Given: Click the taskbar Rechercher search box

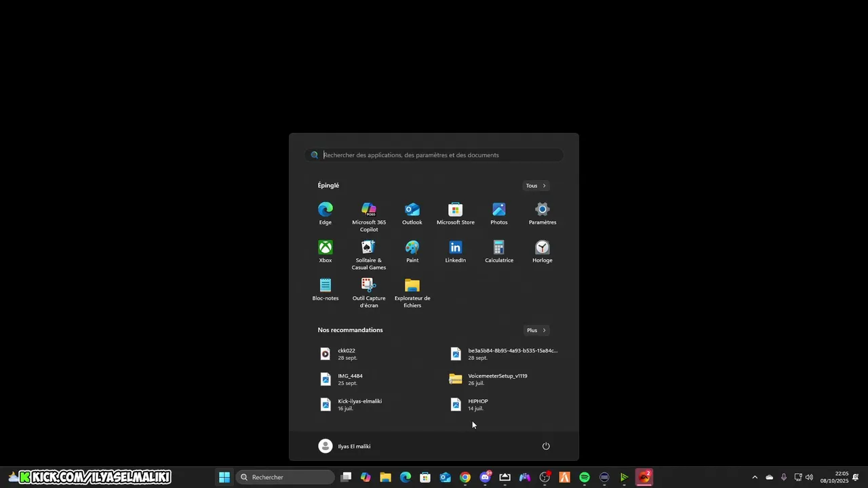Looking at the screenshot, I should [x=285, y=477].
